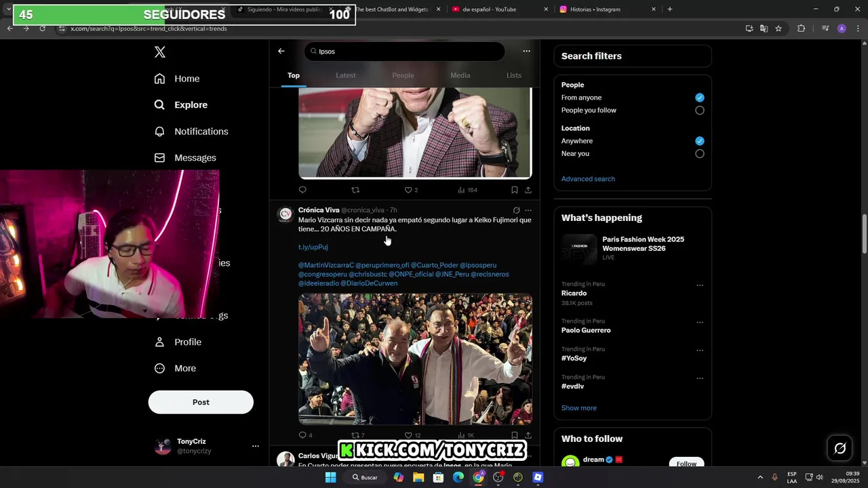Switch to the Latest tab
The width and height of the screenshot is (868, 488).
coord(346,75)
